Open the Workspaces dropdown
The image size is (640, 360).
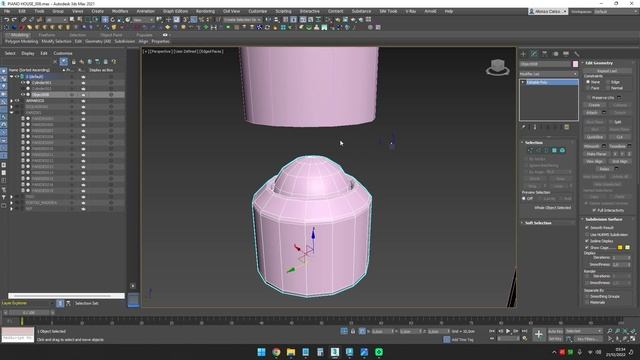[x=615, y=11]
